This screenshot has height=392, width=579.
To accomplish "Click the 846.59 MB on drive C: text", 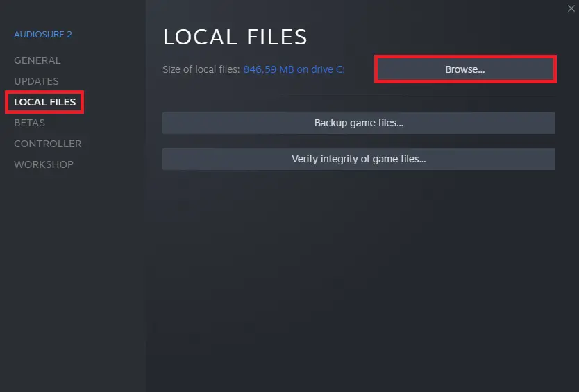I will coord(294,69).
